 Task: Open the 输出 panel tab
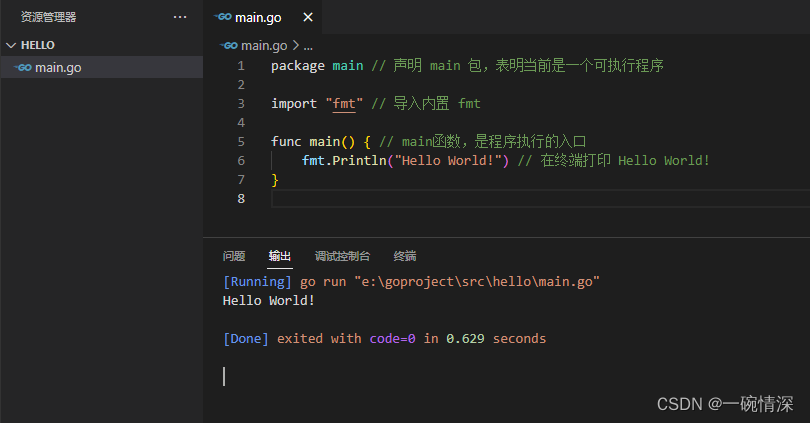279,256
